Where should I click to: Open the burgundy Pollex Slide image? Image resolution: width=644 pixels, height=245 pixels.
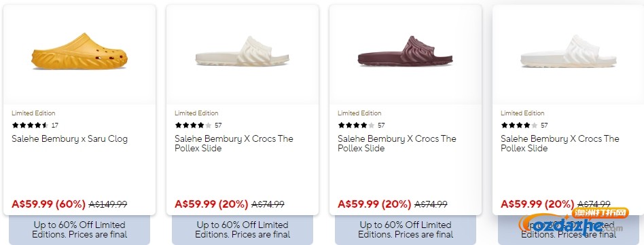click(x=405, y=52)
